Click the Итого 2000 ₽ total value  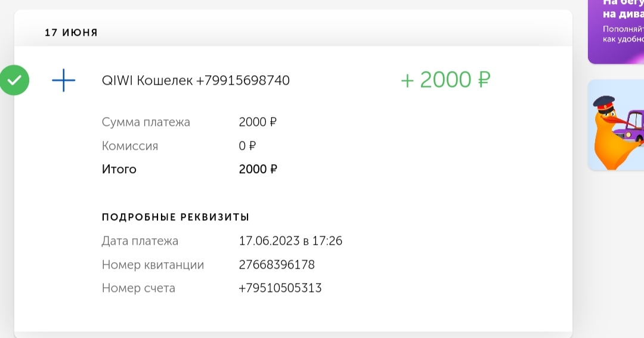pyautogui.click(x=258, y=169)
